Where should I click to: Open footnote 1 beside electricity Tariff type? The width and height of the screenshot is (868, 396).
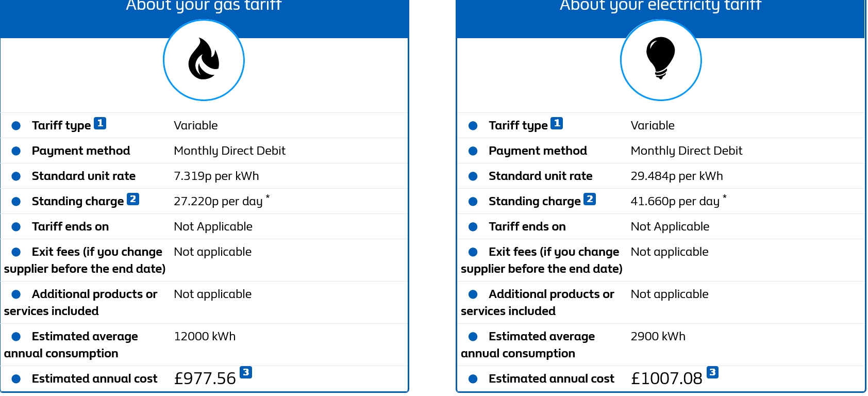[x=557, y=123]
